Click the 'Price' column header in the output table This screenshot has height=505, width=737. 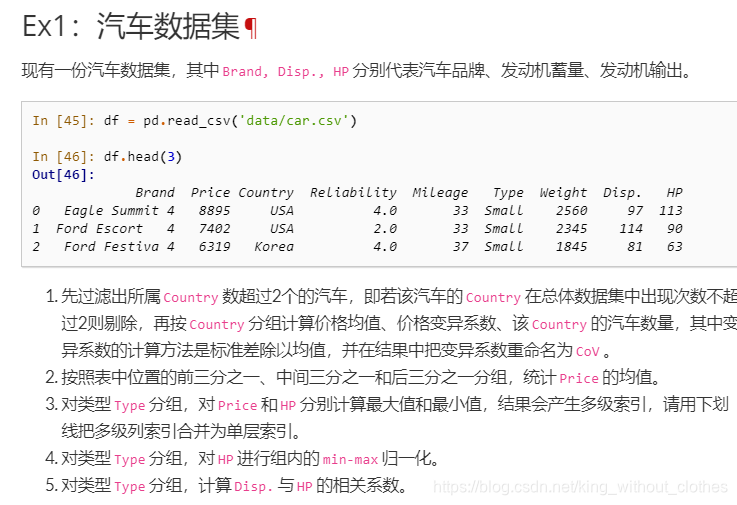coord(210,193)
